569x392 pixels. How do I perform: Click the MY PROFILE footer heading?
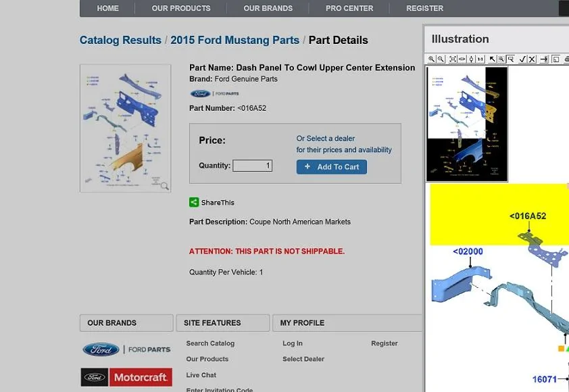(302, 322)
